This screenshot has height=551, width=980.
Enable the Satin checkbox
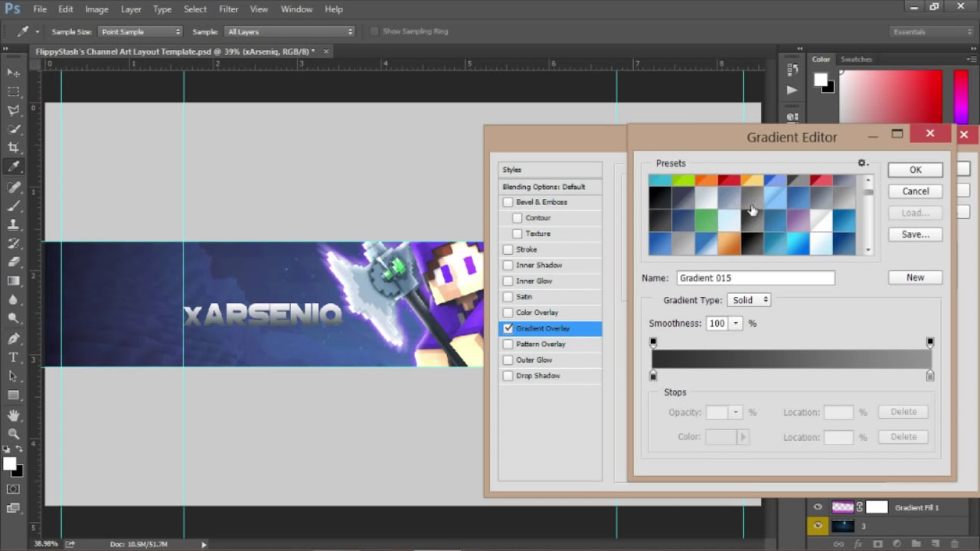tap(508, 297)
